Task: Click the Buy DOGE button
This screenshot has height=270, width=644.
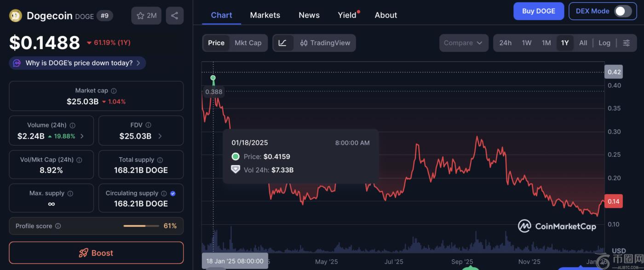Action: [x=538, y=11]
